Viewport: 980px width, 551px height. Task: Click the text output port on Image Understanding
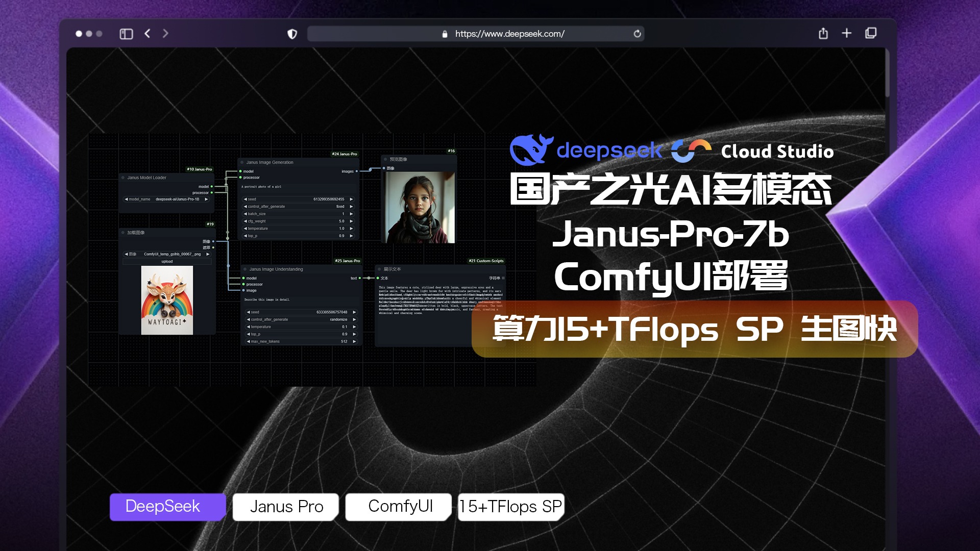(x=360, y=278)
